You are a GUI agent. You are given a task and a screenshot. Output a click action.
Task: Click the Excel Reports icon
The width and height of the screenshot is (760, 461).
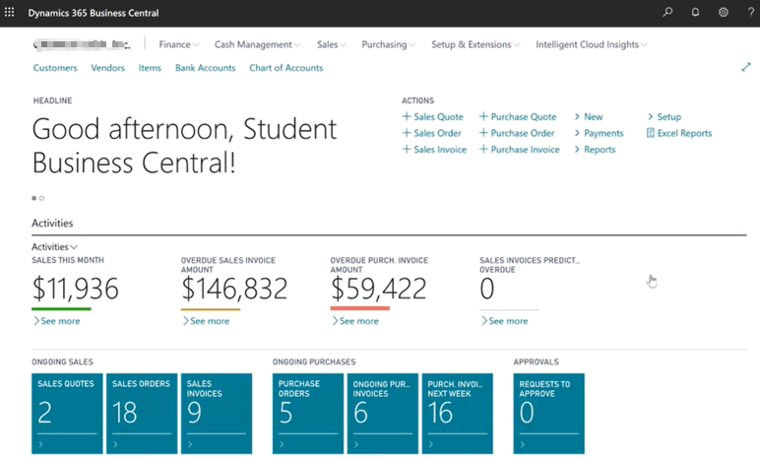coord(650,133)
